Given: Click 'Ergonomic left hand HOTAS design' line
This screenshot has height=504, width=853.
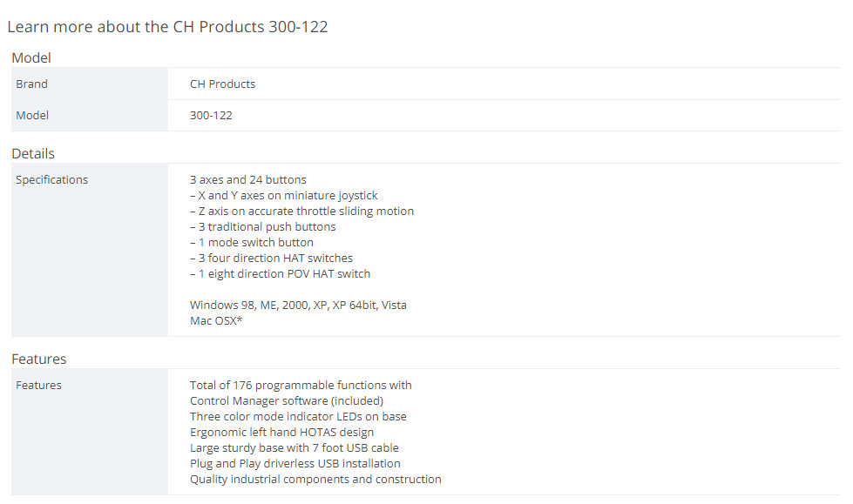Looking at the screenshot, I should coord(281,433).
